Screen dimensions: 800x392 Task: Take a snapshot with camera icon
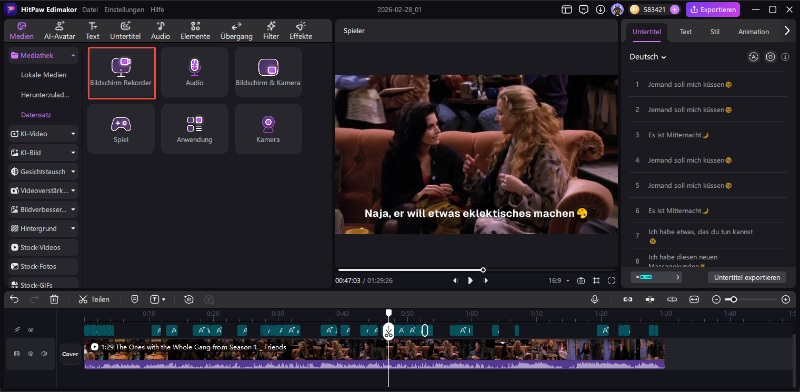click(x=581, y=281)
